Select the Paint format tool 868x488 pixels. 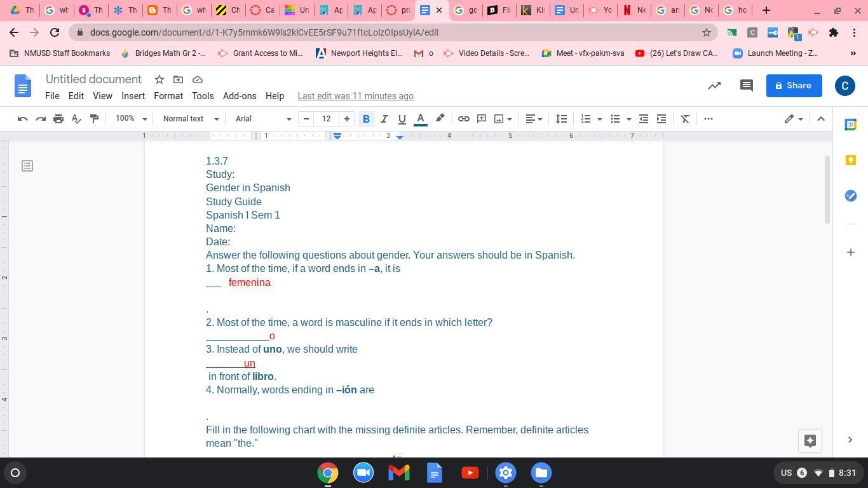click(x=94, y=119)
